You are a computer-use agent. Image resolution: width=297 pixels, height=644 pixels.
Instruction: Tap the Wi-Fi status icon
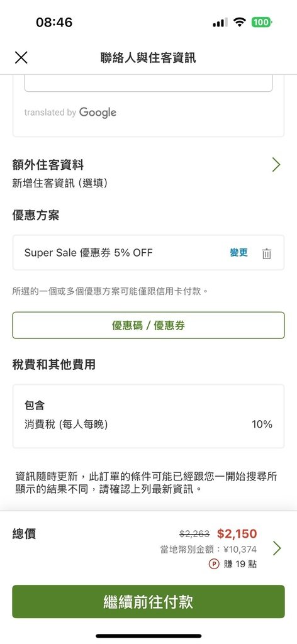[x=239, y=22]
